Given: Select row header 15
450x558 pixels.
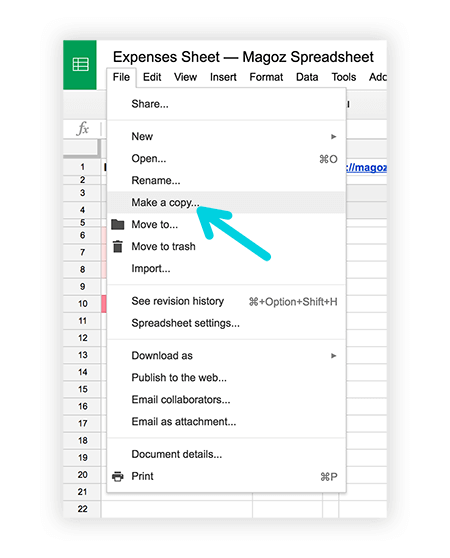Looking at the screenshot, I should pyautogui.click(x=82, y=389).
